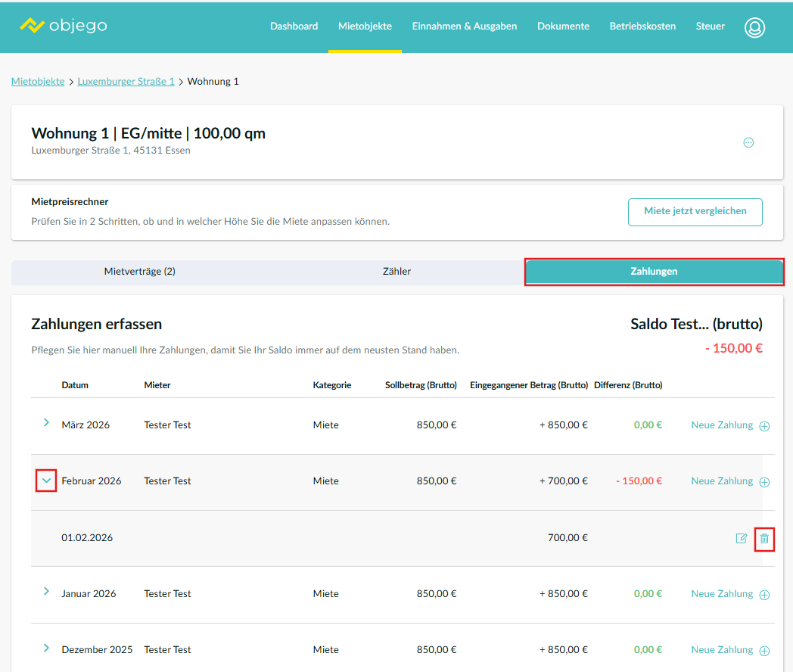Click plus icon in März 2026 row

coord(764,426)
